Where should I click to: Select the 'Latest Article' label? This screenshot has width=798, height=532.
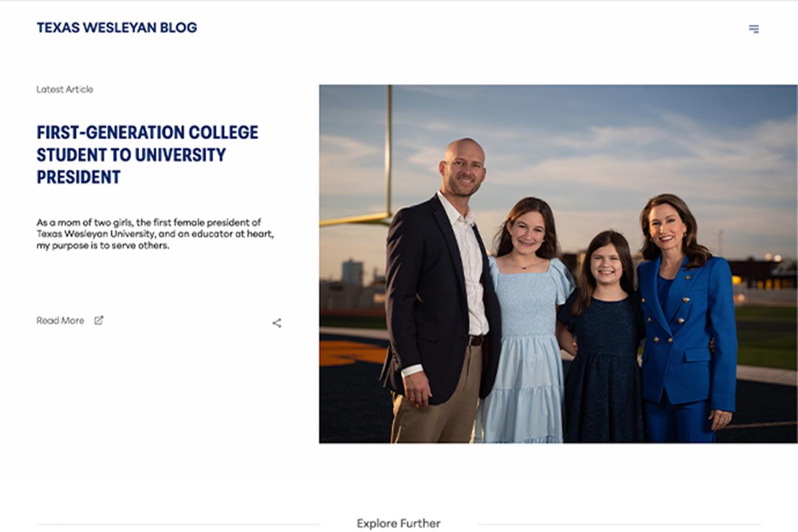pyautogui.click(x=65, y=89)
